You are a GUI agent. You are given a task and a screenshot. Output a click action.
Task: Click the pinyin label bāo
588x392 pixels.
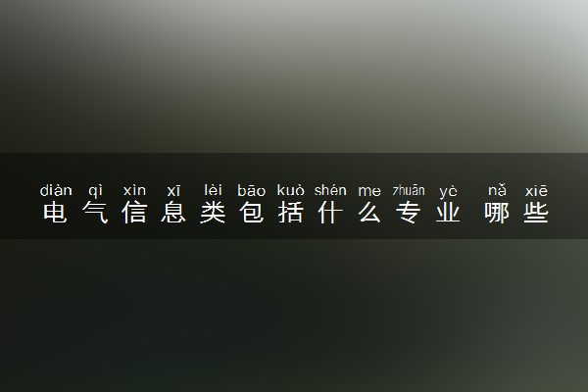tap(252, 190)
